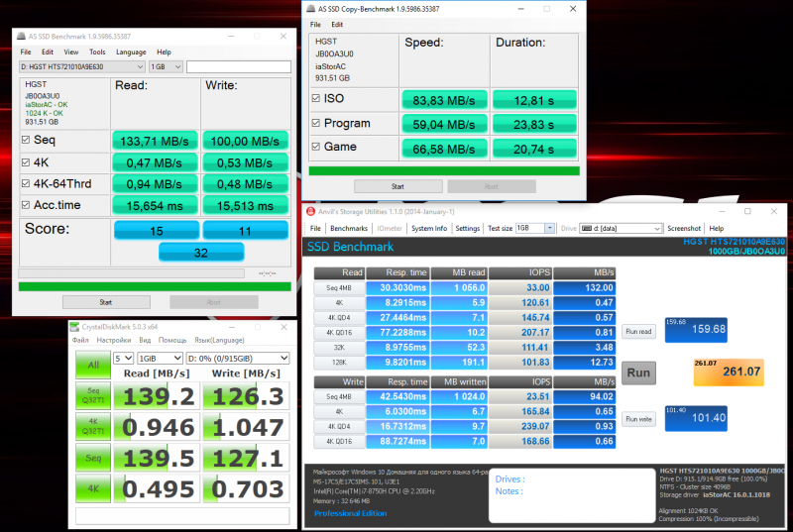Open System Info in Anvil's Storage Utilities
793x532 pixels.
tap(429, 229)
